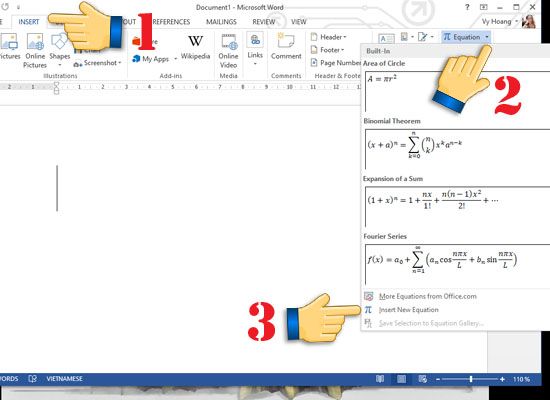Open Customize Quick Access Toolbar arrow
The width and height of the screenshot is (550, 400).
click(x=18, y=7)
